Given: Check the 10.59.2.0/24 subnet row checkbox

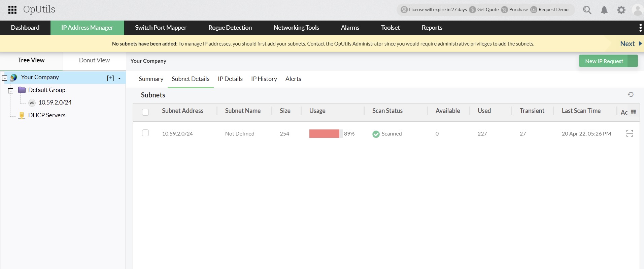Looking at the screenshot, I should point(145,133).
